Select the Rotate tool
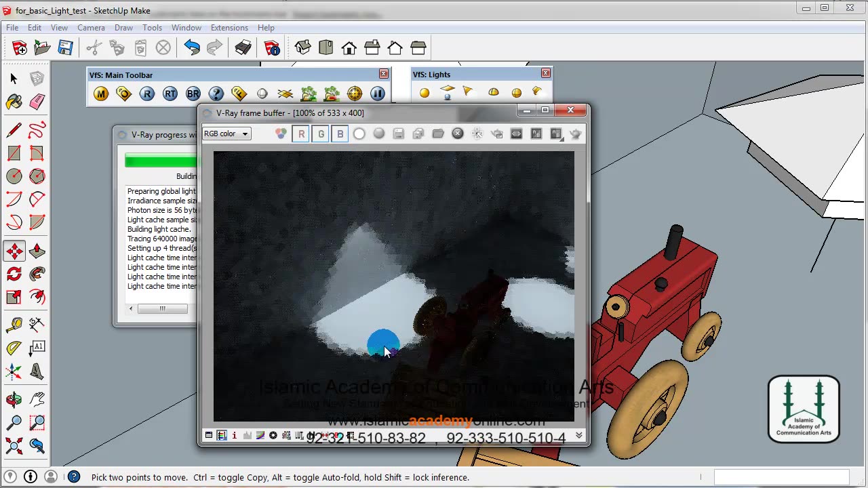 pos(14,274)
